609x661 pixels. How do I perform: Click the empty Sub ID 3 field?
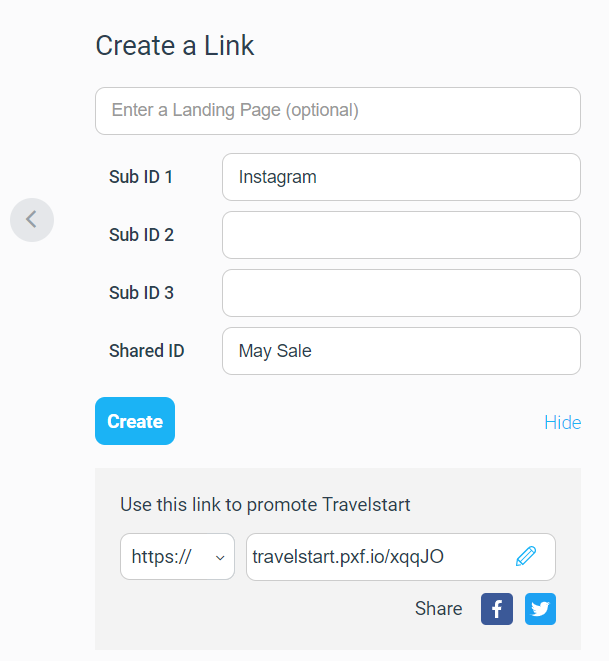click(x=401, y=293)
